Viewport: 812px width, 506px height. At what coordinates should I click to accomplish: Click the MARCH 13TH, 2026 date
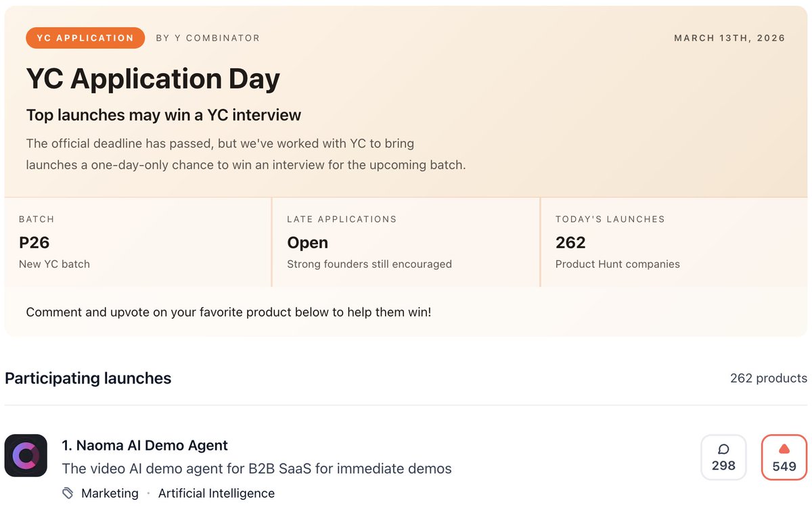729,38
